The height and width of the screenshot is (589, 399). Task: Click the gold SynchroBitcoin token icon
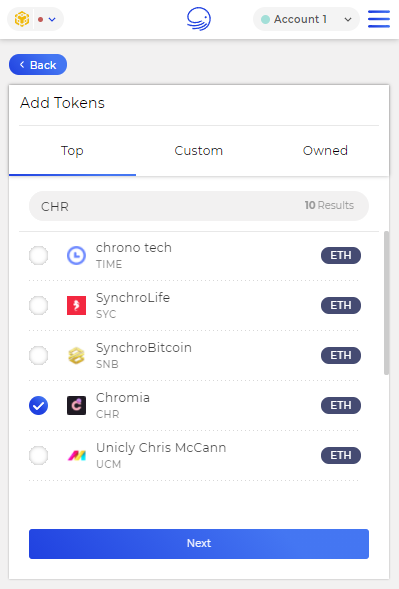tap(76, 355)
